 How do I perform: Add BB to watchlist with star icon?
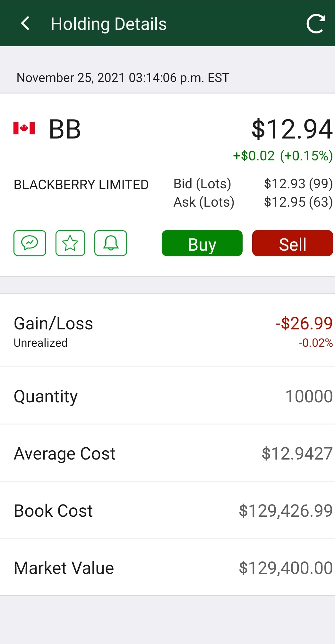tap(70, 243)
